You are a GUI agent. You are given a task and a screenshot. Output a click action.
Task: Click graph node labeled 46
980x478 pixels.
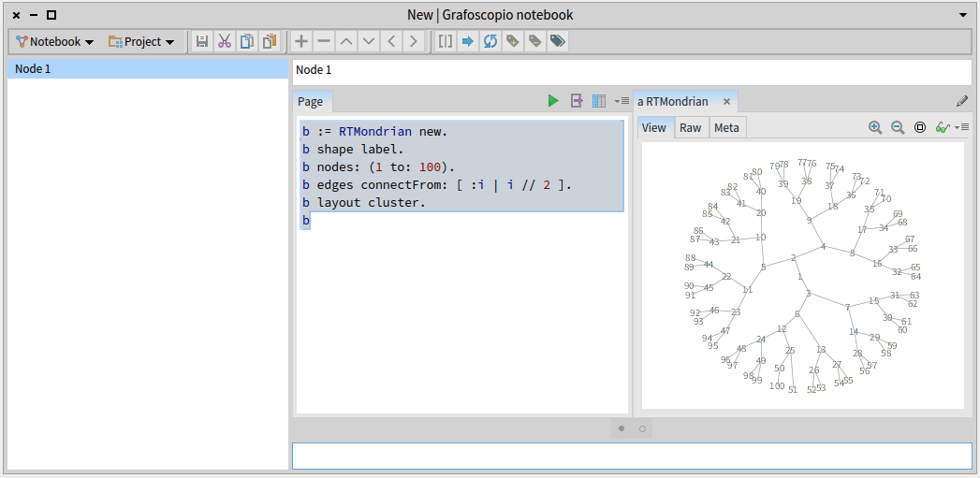(x=714, y=311)
